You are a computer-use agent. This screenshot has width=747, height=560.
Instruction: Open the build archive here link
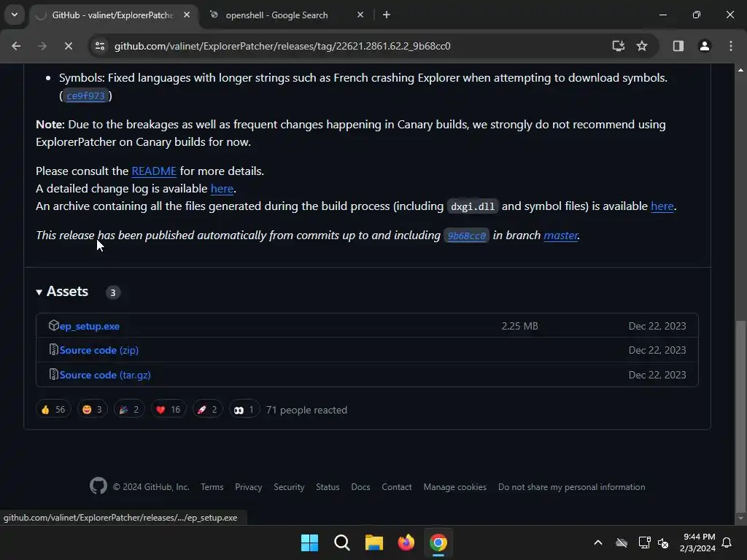pos(662,206)
